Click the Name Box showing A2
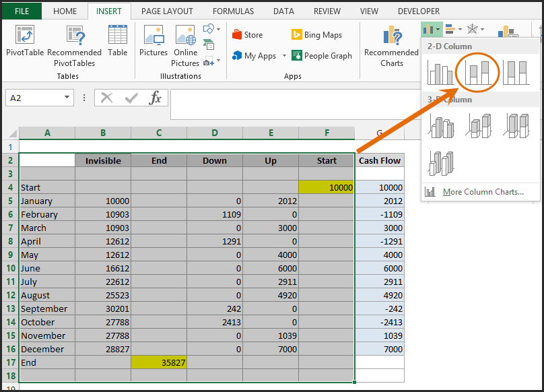The image size is (544, 392). 34,98
